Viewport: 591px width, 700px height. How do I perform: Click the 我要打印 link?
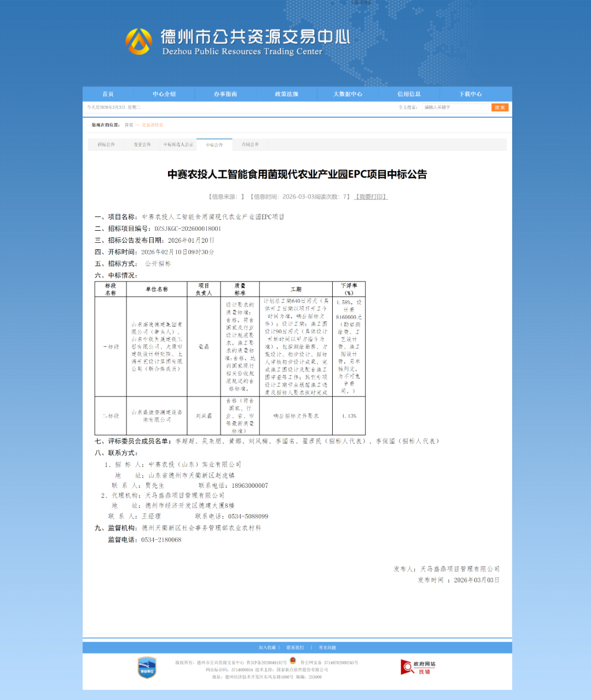point(371,197)
